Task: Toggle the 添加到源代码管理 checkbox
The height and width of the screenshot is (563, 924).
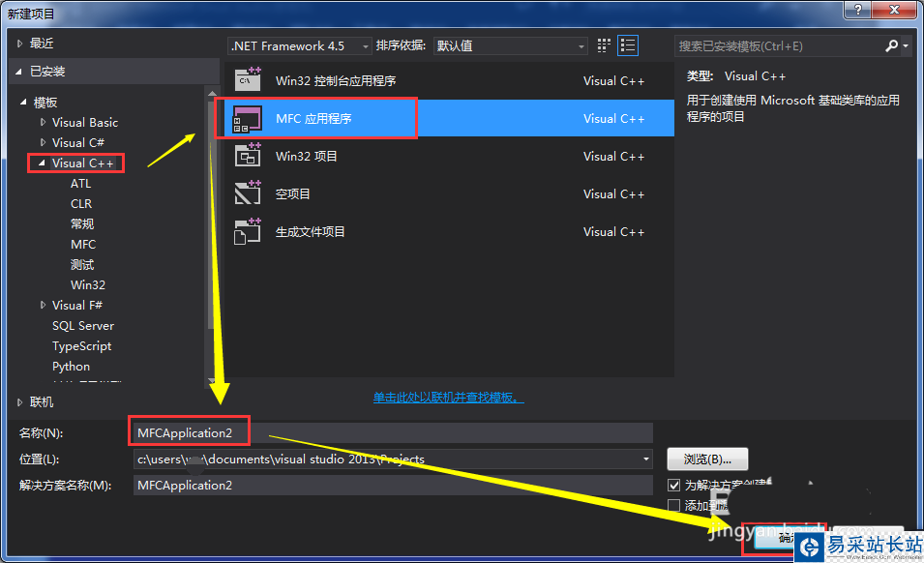Action: (x=674, y=505)
